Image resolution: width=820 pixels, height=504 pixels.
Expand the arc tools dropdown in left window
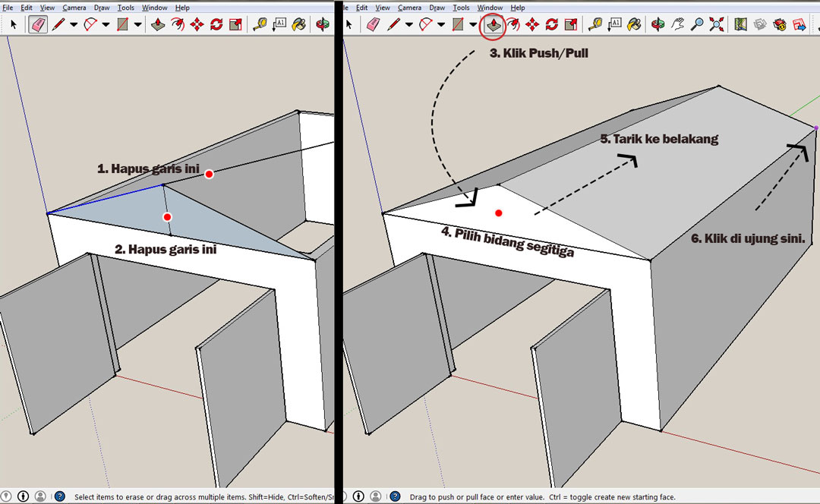click(x=106, y=24)
